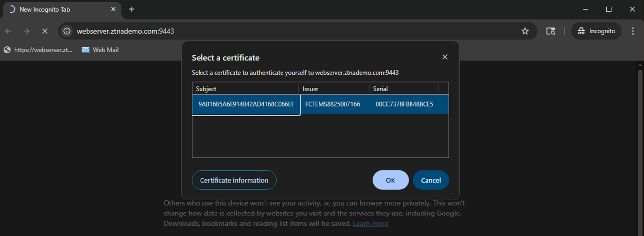This screenshot has height=236, width=644.
Task: Confirm certificate selection with OK
Action: 390,180
